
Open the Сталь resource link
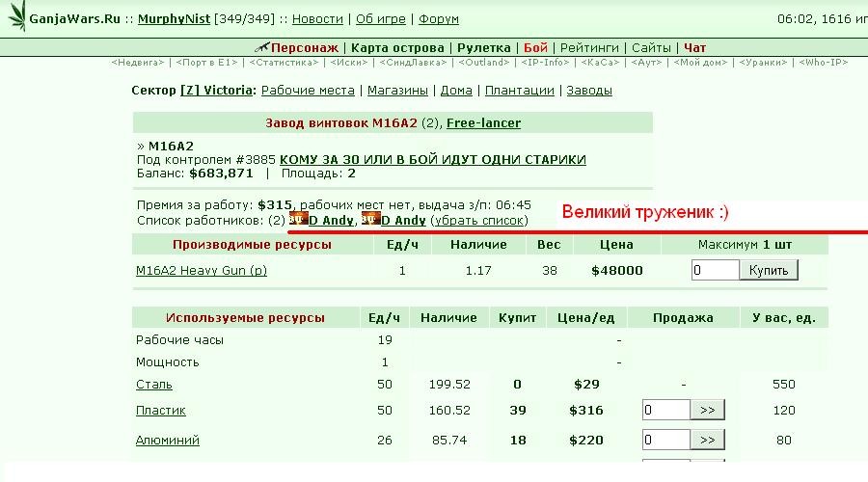coord(154,385)
